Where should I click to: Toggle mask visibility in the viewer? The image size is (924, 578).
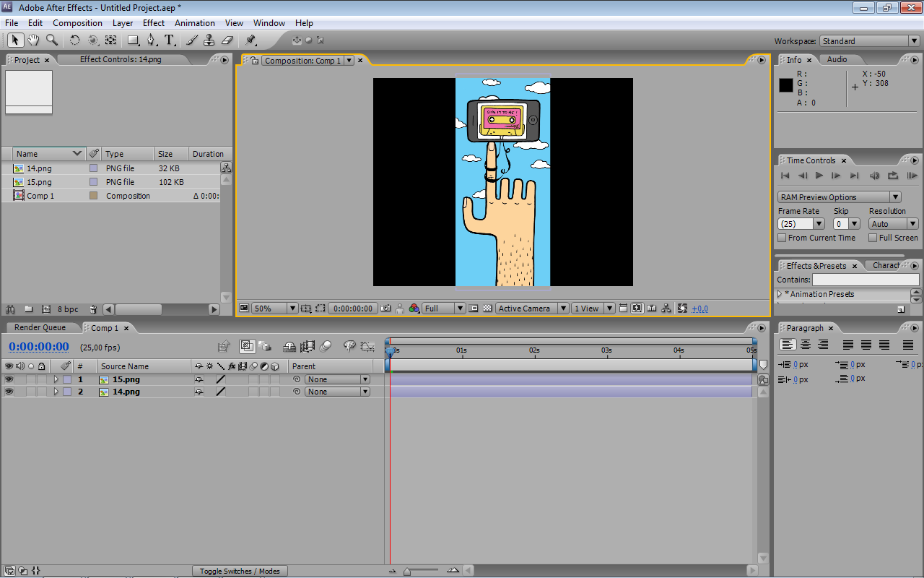(x=321, y=309)
